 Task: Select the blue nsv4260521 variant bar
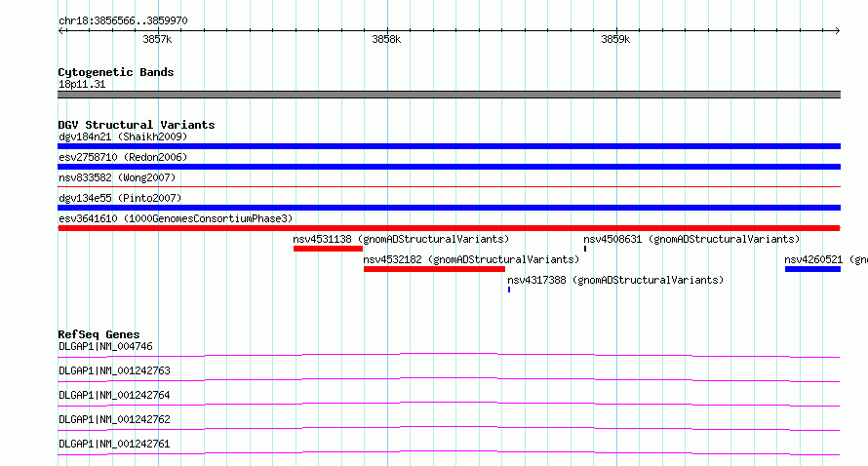(x=812, y=269)
